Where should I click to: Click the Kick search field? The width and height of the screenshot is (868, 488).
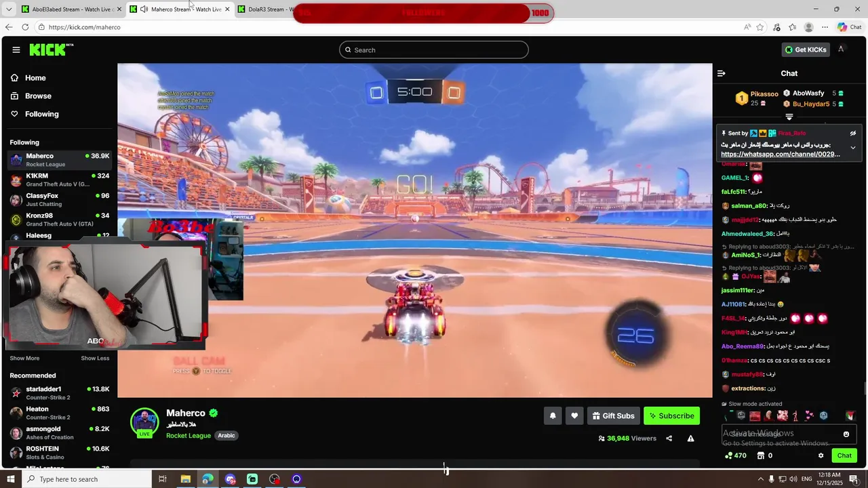point(434,49)
